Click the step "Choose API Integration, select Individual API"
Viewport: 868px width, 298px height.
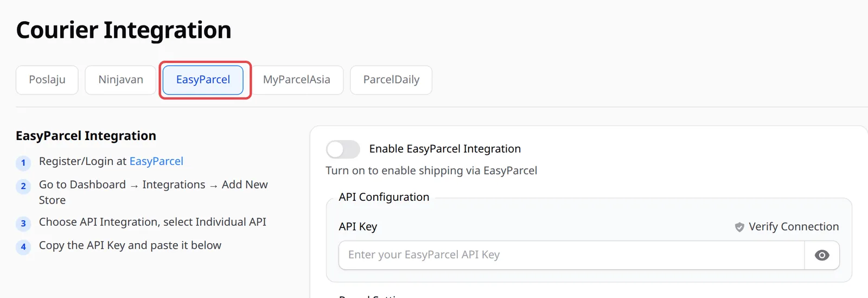[x=152, y=222]
